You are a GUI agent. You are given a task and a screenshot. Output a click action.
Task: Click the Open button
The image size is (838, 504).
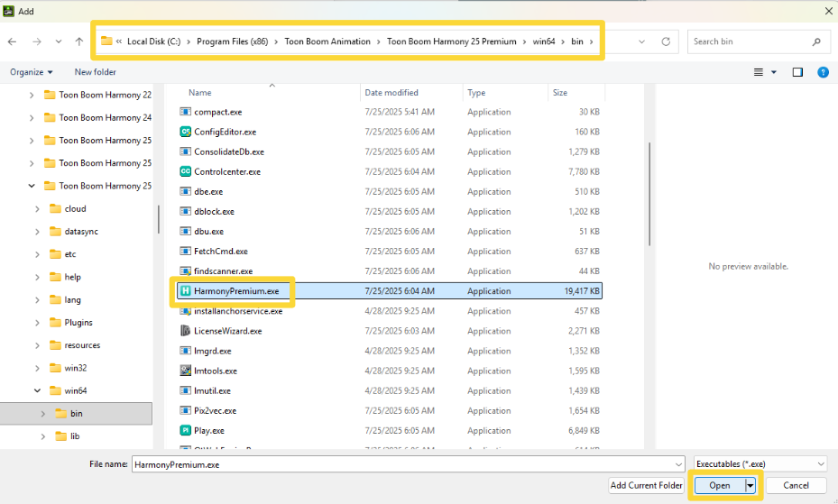point(719,485)
